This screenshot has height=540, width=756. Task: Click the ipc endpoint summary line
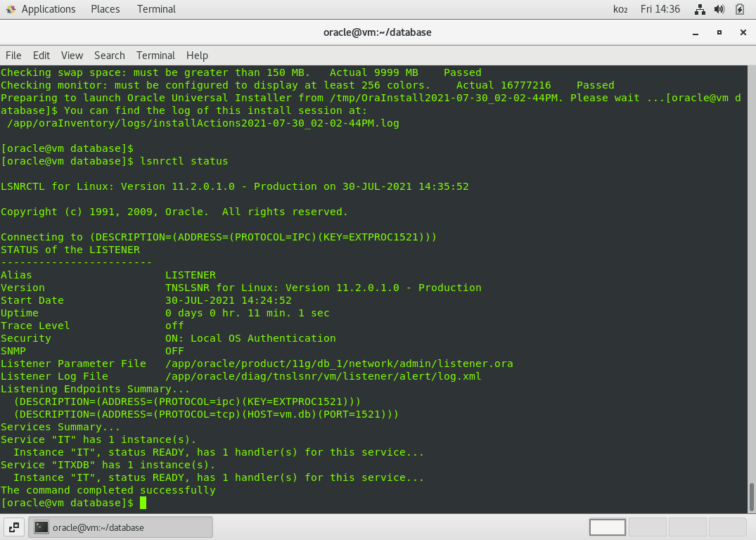tap(187, 401)
